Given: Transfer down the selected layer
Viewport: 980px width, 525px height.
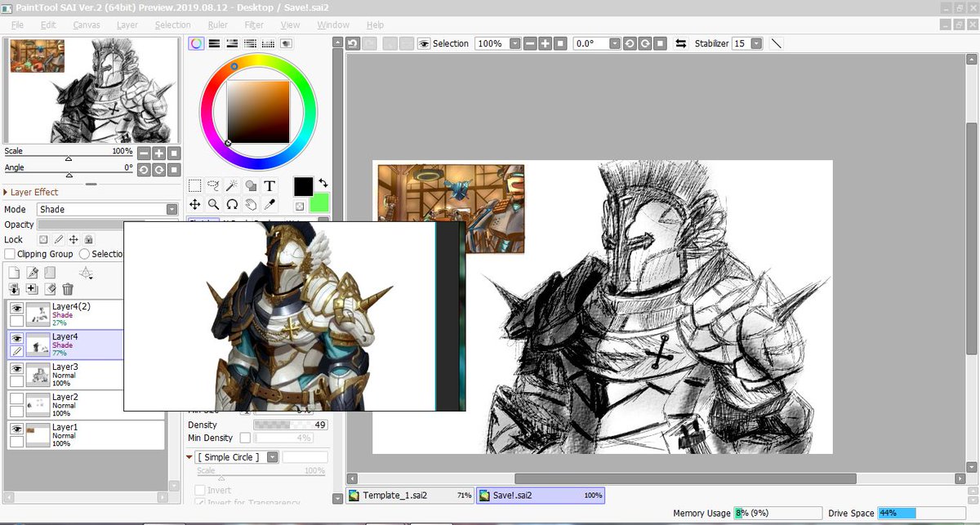Looking at the screenshot, I should tap(15, 289).
